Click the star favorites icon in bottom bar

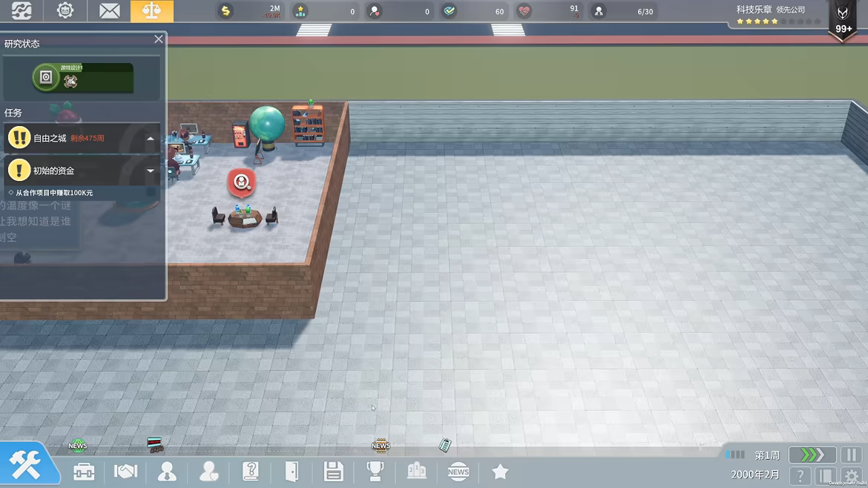coord(500,472)
